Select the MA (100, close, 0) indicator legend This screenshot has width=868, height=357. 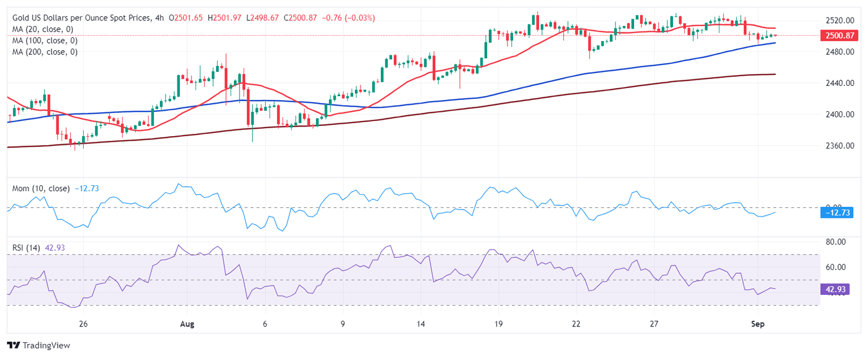[45, 41]
